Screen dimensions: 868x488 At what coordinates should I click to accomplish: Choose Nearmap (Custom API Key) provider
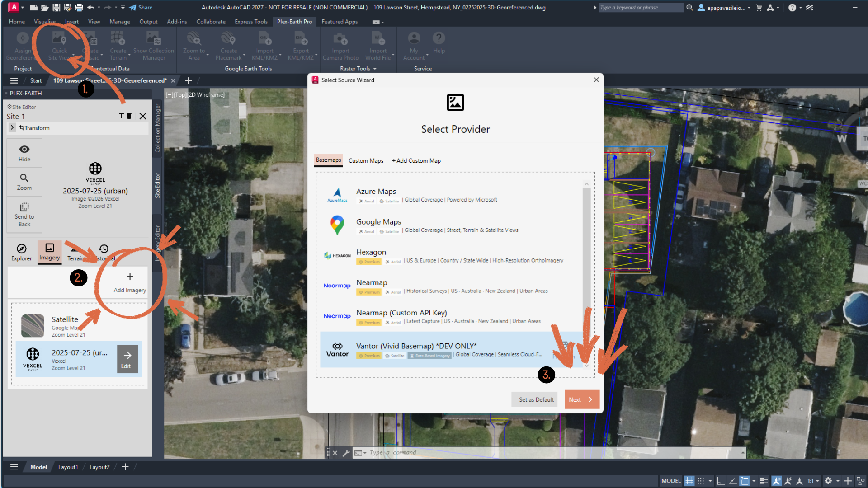click(451, 316)
